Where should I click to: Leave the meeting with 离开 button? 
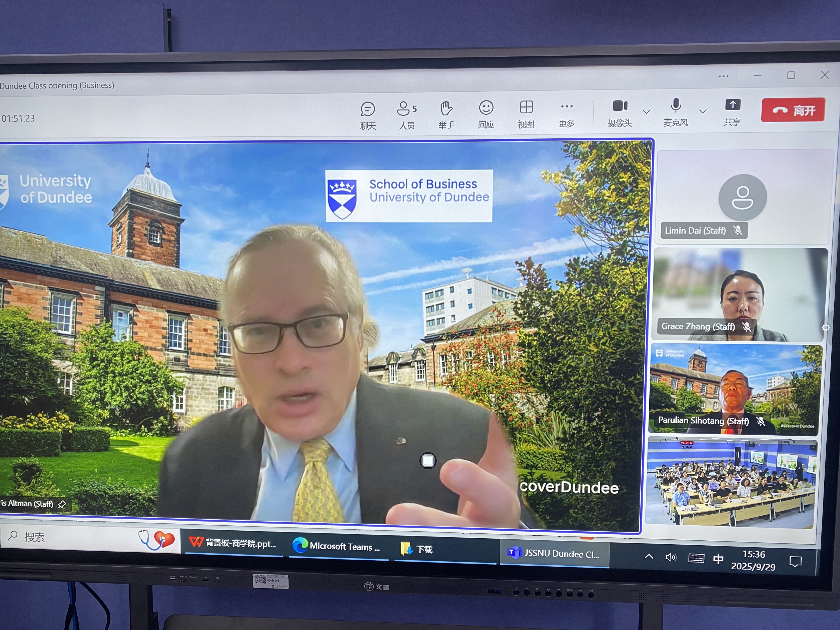point(793,110)
